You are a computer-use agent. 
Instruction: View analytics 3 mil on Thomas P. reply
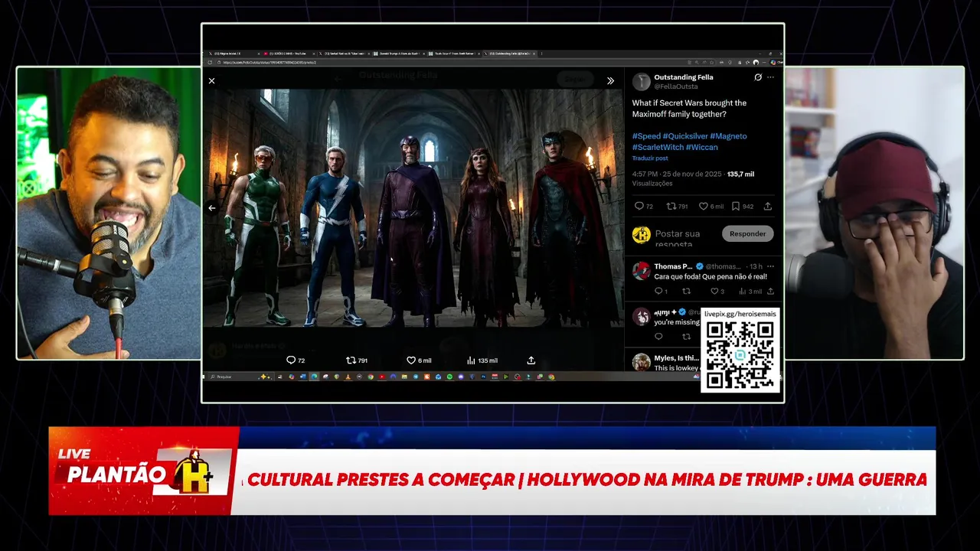(x=750, y=291)
